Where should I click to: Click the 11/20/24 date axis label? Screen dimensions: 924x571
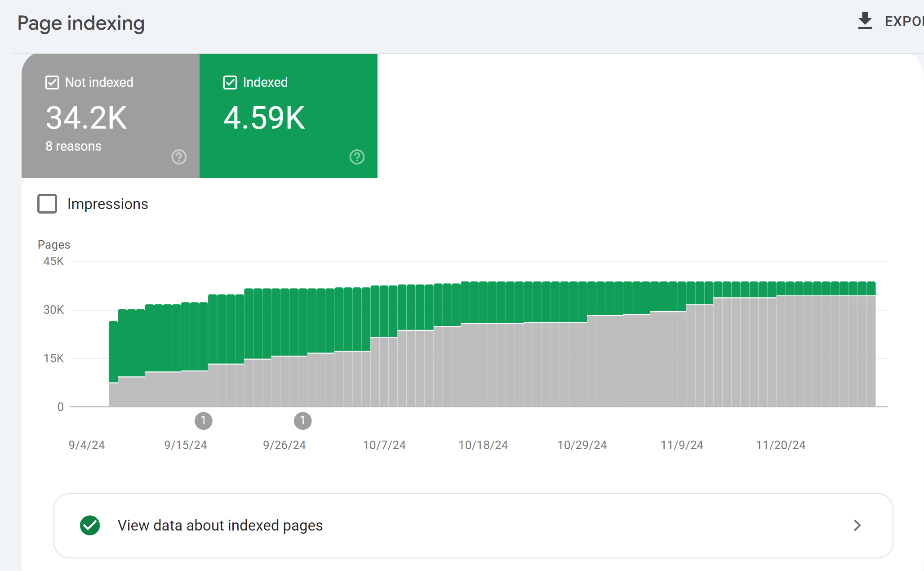pos(781,445)
